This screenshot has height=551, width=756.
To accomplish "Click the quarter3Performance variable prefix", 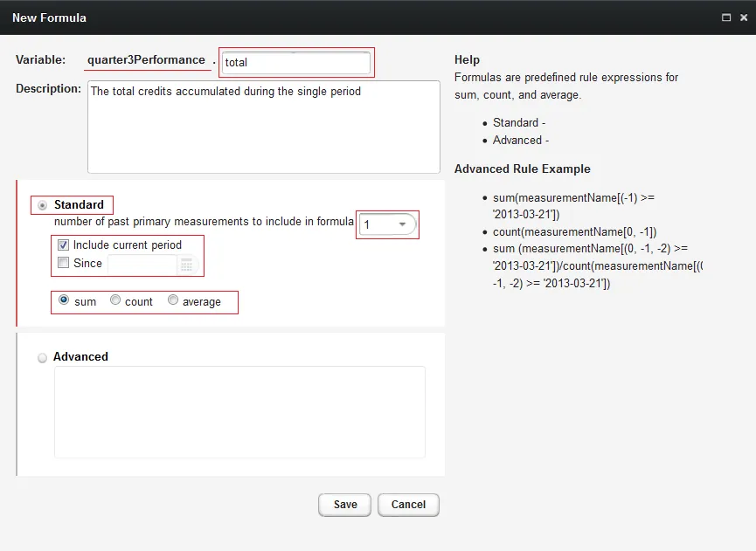I will pos(146,59).
